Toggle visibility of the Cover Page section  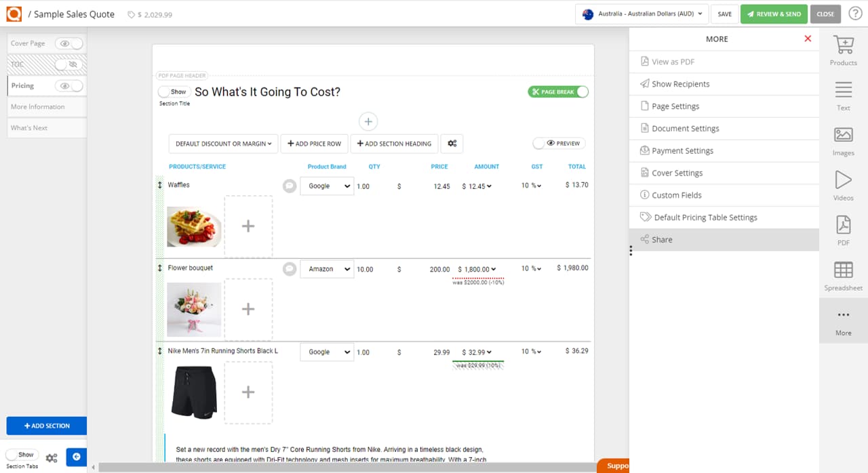(65, 43)
